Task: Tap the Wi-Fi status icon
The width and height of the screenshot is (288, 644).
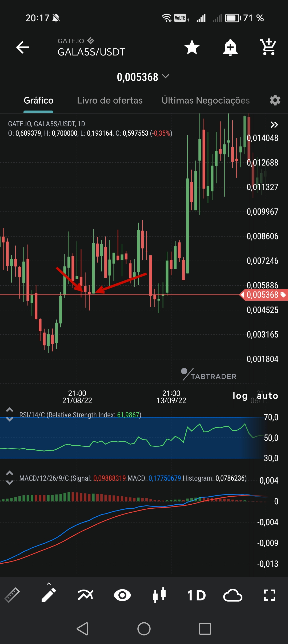Action: click(167, 18)
